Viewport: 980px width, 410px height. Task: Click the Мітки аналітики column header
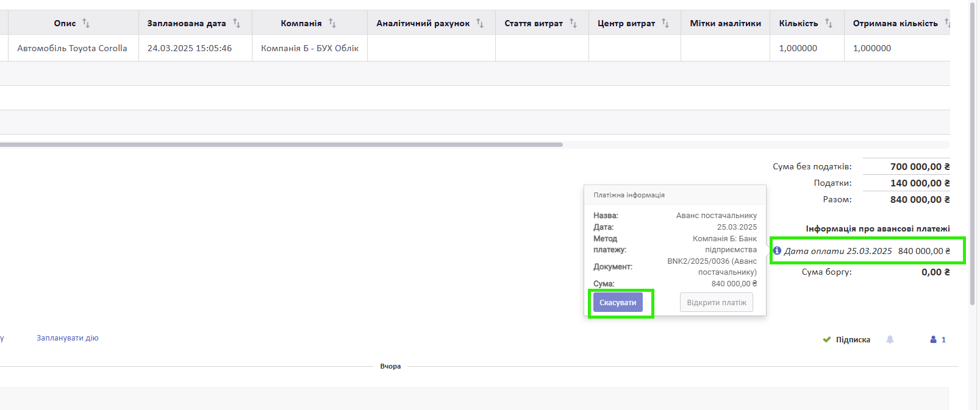click(x=726, y=23)
